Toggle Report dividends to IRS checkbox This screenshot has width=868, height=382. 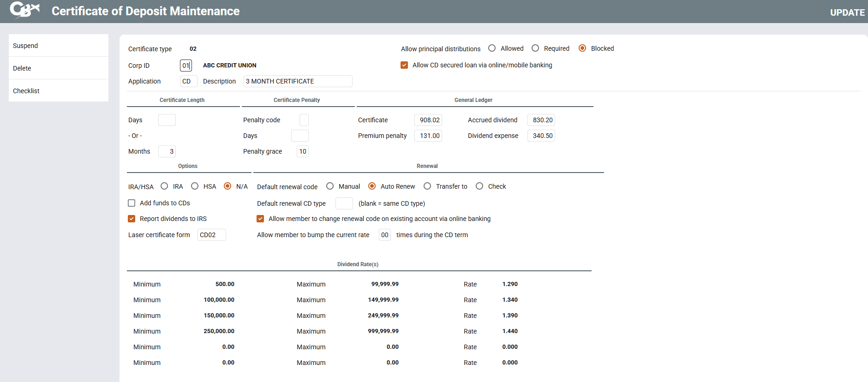click(x=132, y=219)
